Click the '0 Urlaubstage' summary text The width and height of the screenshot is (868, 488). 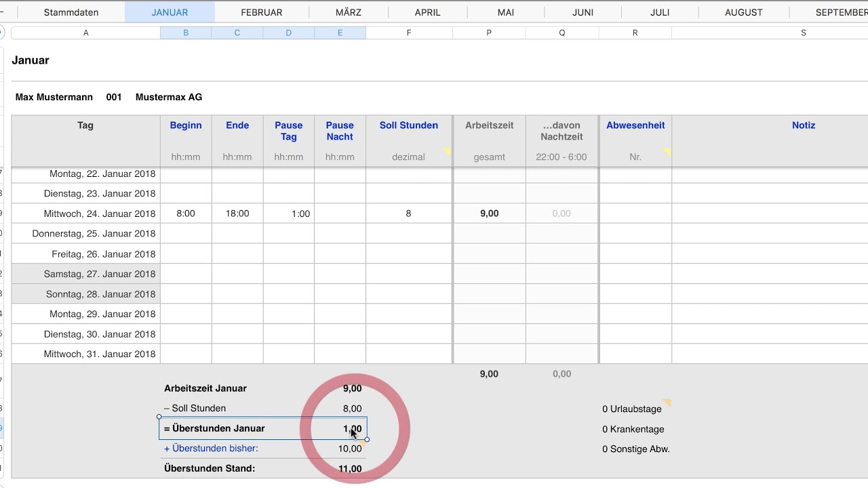point(631,409)
